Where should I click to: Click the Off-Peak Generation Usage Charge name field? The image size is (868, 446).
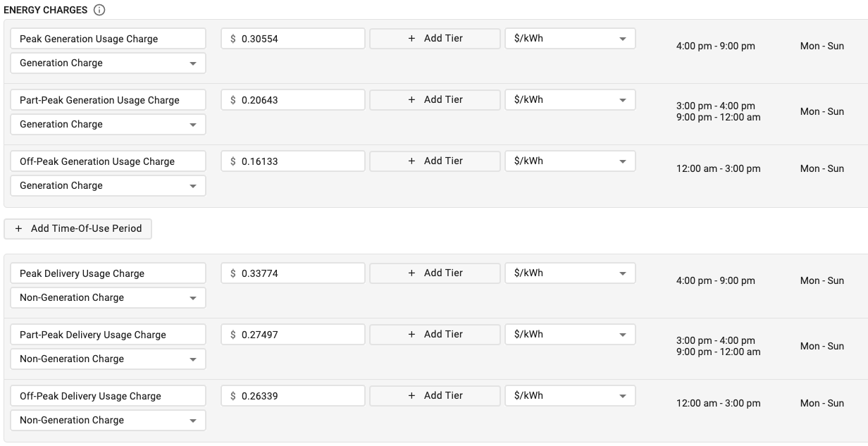click(108, 161)
